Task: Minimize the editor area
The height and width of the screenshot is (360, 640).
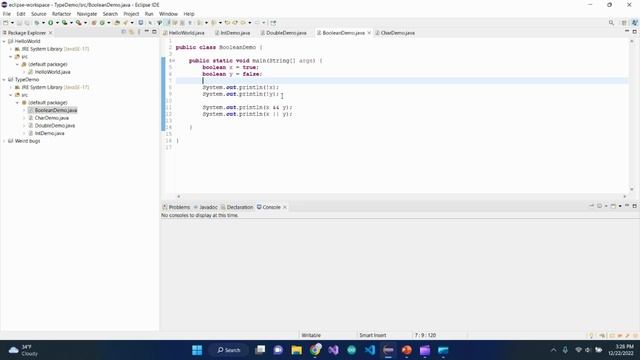Action: coord(627,31)
